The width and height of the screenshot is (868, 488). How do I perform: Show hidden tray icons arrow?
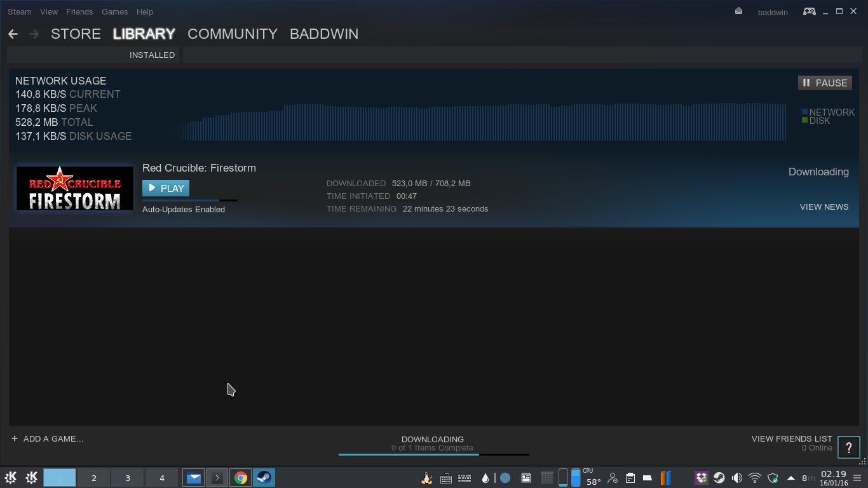click(x=791, y=478)
